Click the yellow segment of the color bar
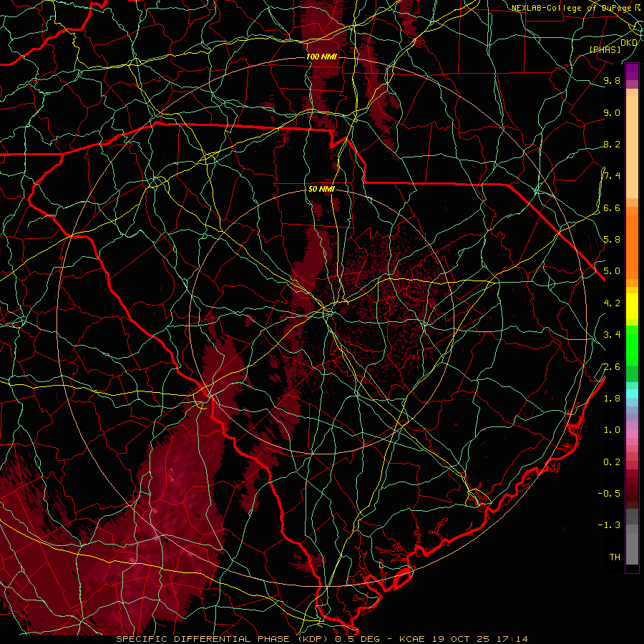644x644 pixels. point(632,306)
